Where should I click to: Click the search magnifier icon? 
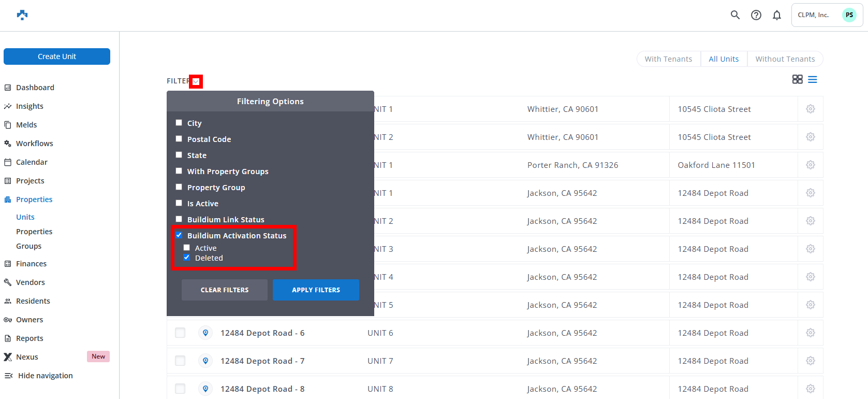point(735,15)
